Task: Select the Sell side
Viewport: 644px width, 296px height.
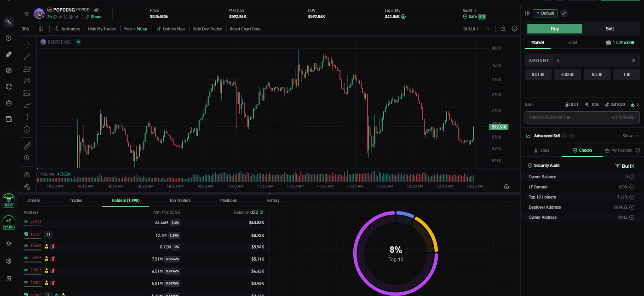Action: 609,28
